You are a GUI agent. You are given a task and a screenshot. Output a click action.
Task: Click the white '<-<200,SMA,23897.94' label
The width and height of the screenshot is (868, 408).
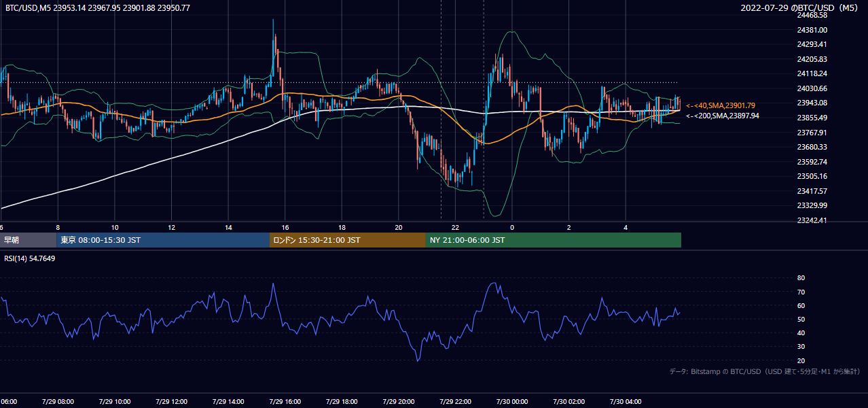[723, 116]
